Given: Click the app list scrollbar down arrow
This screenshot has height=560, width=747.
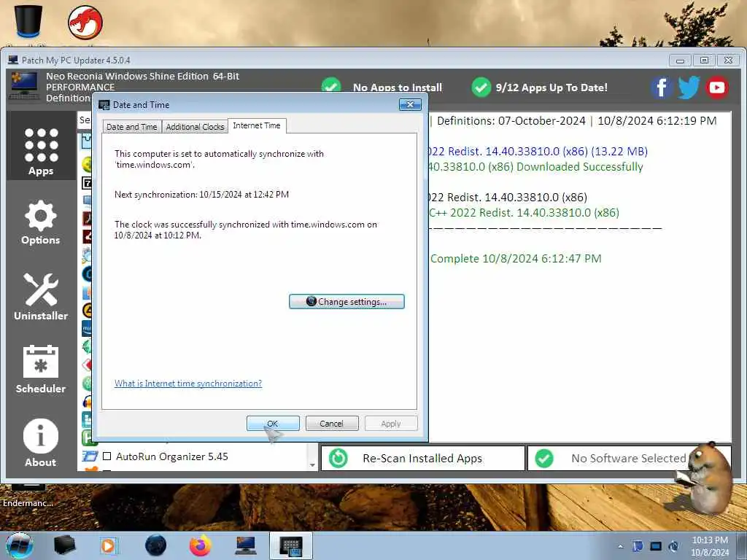Looking at the screenshot, I should point(312,464).
